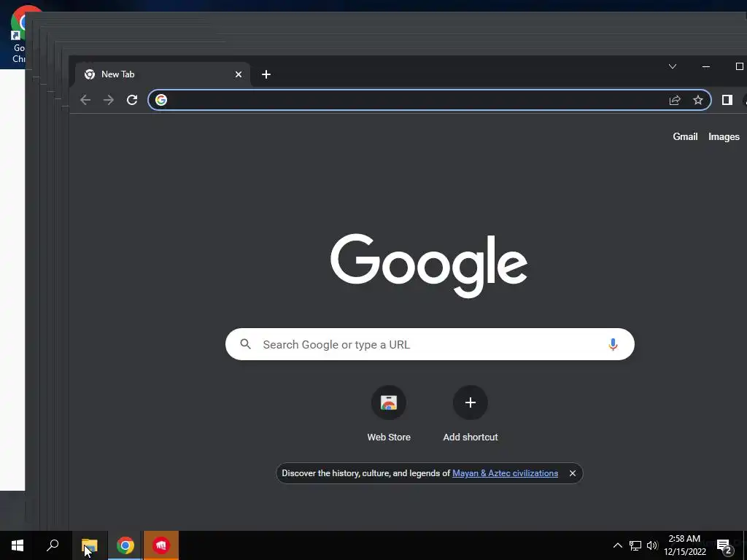747x560 pixels.
Task: Share this page icon in address bar
Action: 675,100
